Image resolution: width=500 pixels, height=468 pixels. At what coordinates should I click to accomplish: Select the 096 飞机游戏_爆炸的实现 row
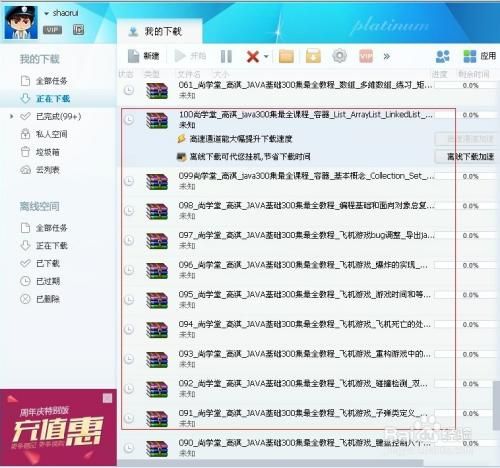[308, 270]
